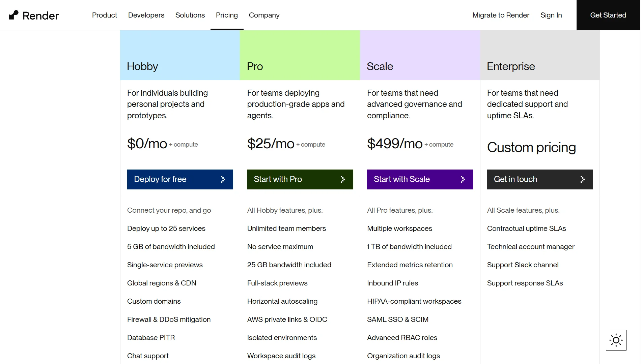The width and height of the screenshot is (641, 364).
Task: Toggle the light/dark theme sun icon
Action: click(616, 340)
